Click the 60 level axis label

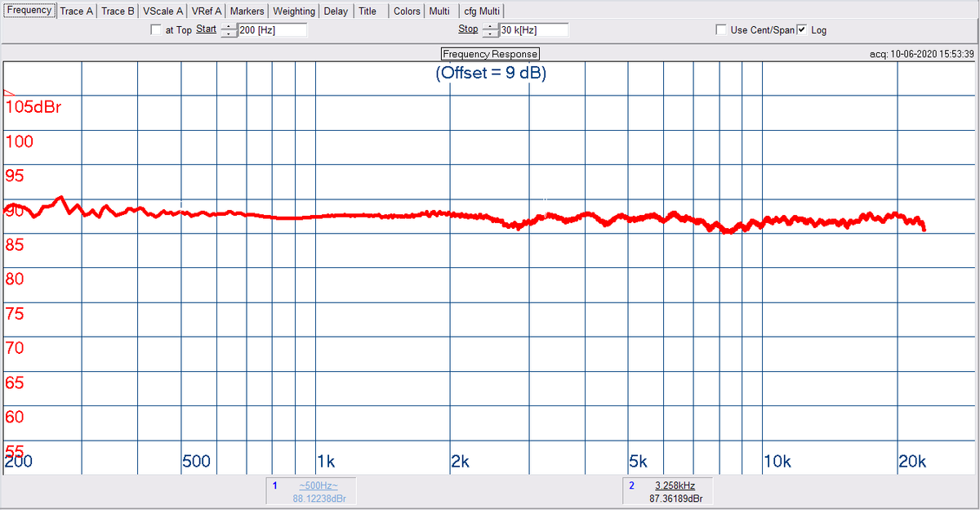[x=15, y=417]
